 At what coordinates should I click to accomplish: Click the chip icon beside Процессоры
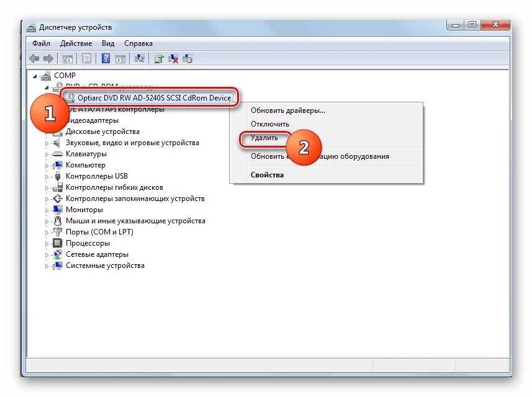(x=57, y=243)
